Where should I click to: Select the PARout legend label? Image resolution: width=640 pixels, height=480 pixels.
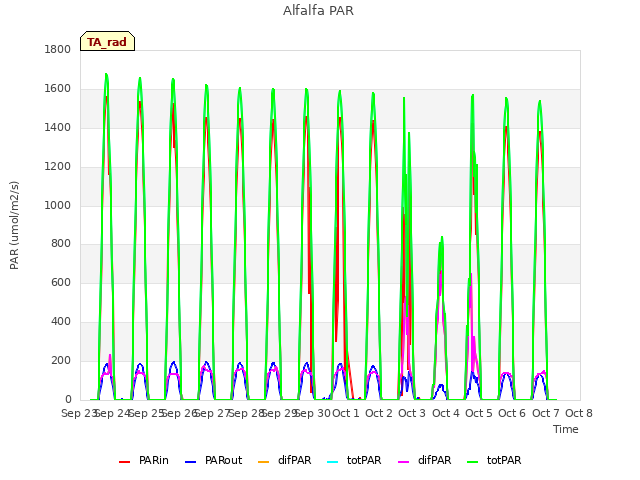click(x=224, y=460)
